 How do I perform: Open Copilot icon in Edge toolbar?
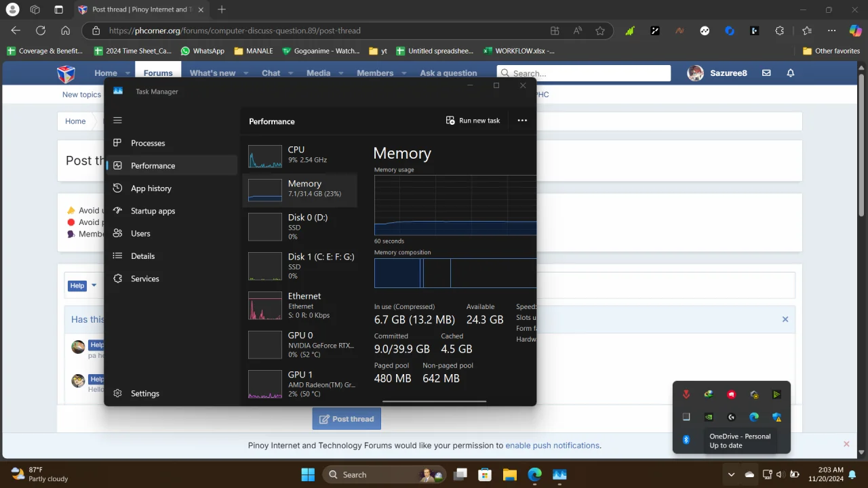[x=856, y=30]
